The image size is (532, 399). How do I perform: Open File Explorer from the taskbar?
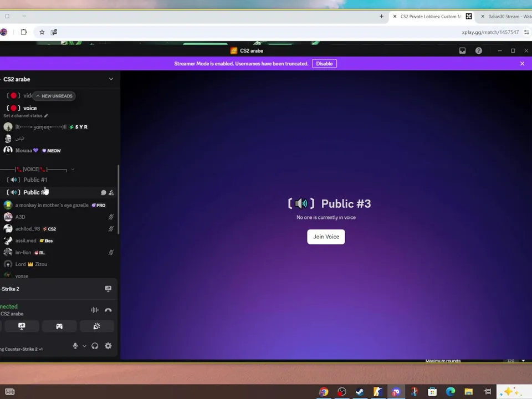(469, 392)
